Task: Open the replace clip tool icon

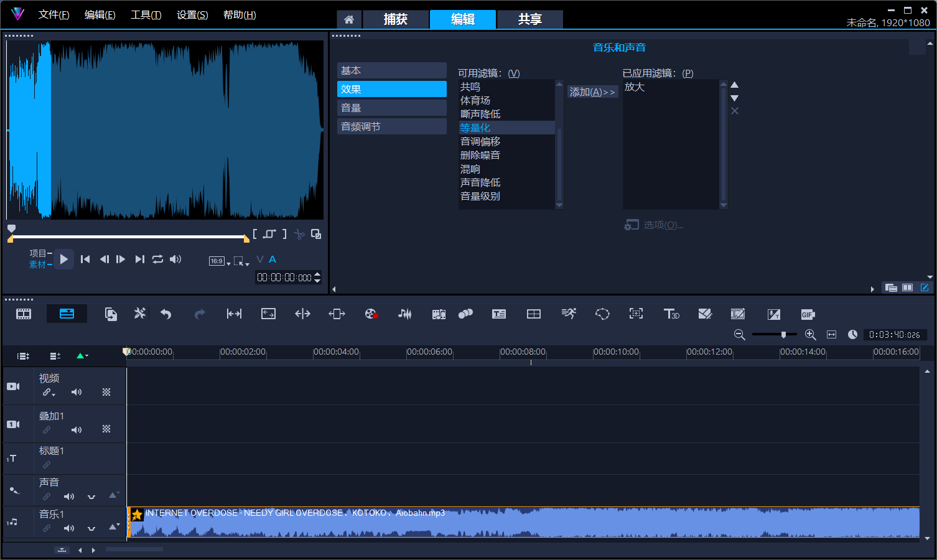Action: [x=111, y=314]
